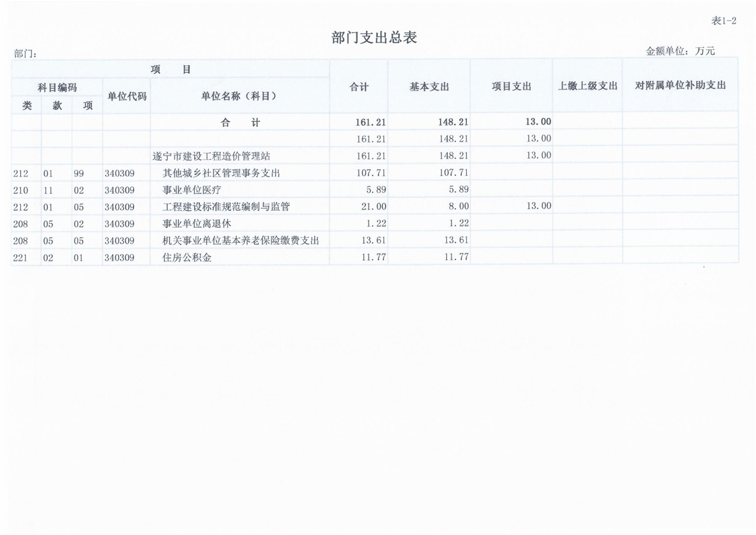Select the 上缴上级支出 column header
The width and height of the screenshot is (756, 535).
(588, 86)
